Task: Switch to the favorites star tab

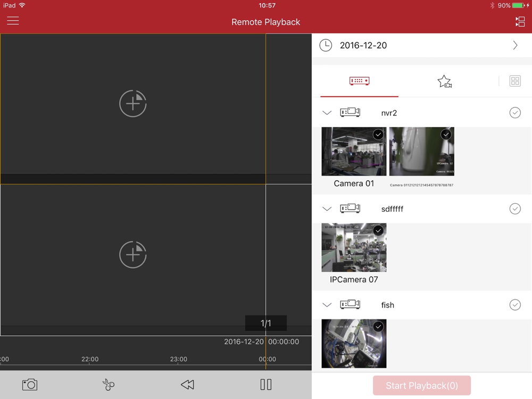Action: [444, 81]
